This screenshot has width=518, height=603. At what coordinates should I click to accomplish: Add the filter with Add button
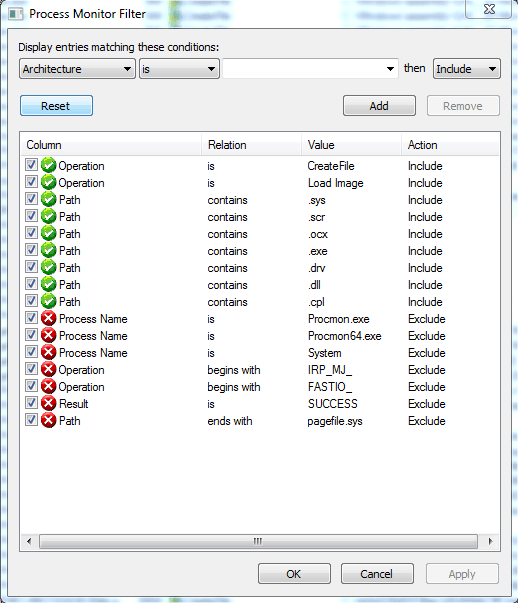click(x=379, y=106)
